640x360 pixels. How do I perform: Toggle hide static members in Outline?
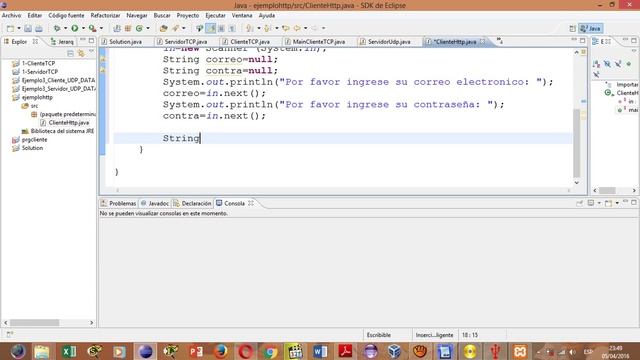pyautogui.click(x=618, y=64)
